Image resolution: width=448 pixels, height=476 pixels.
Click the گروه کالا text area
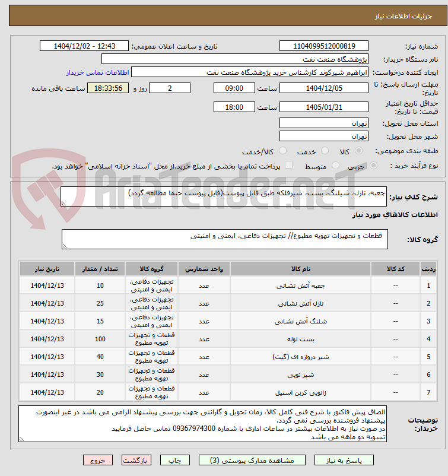click(x=225, y=239)
